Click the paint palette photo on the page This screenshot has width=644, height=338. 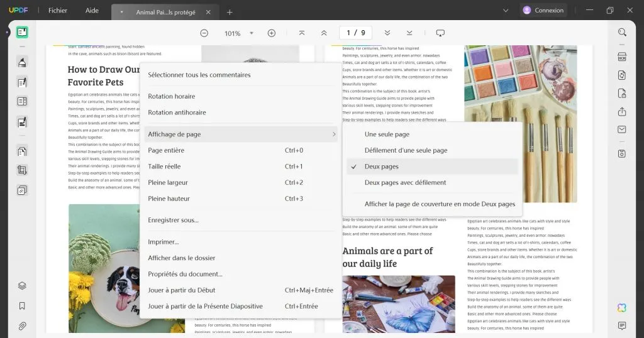point(520,124)
